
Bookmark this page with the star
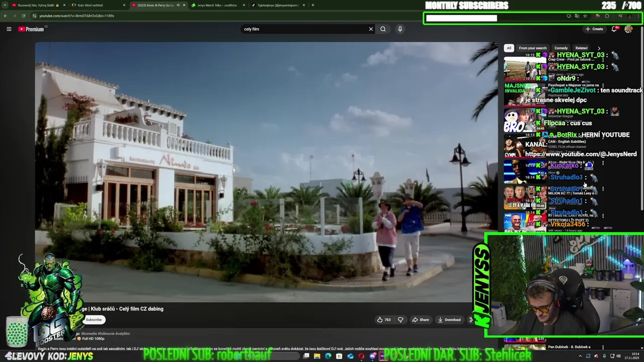pyautogui.click(x=585, y=16)
